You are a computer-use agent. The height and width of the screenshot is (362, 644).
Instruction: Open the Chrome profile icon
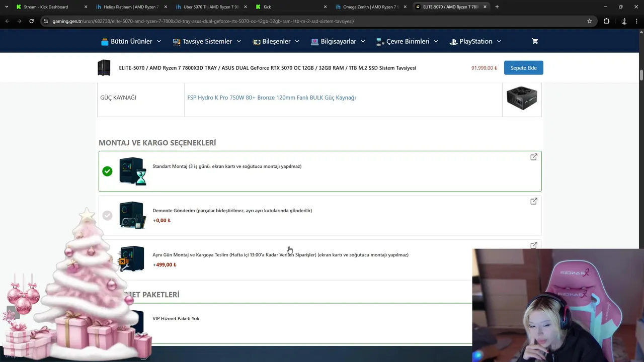pos(624,21)
